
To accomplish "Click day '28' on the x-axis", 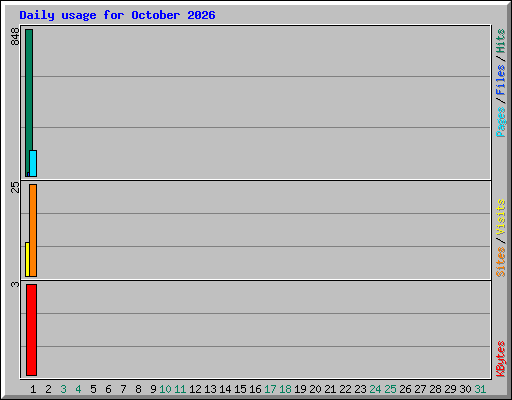I will click(x=435, y=389).
